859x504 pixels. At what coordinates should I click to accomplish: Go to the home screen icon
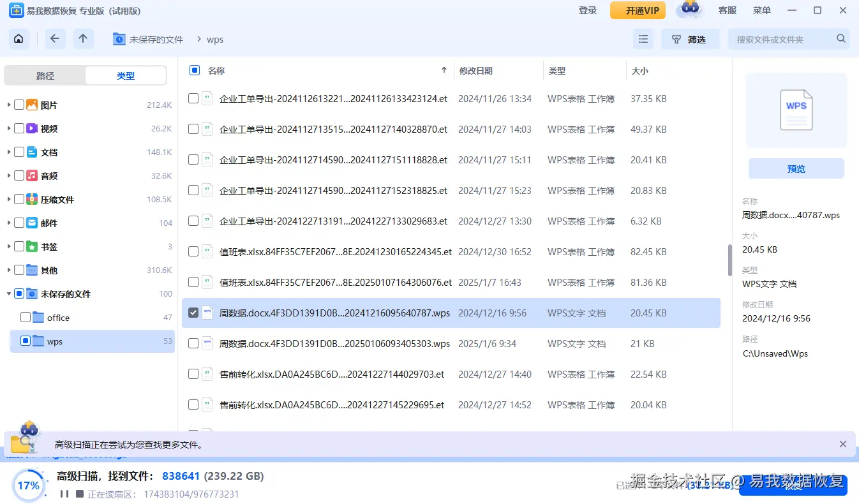coord(19,39)
